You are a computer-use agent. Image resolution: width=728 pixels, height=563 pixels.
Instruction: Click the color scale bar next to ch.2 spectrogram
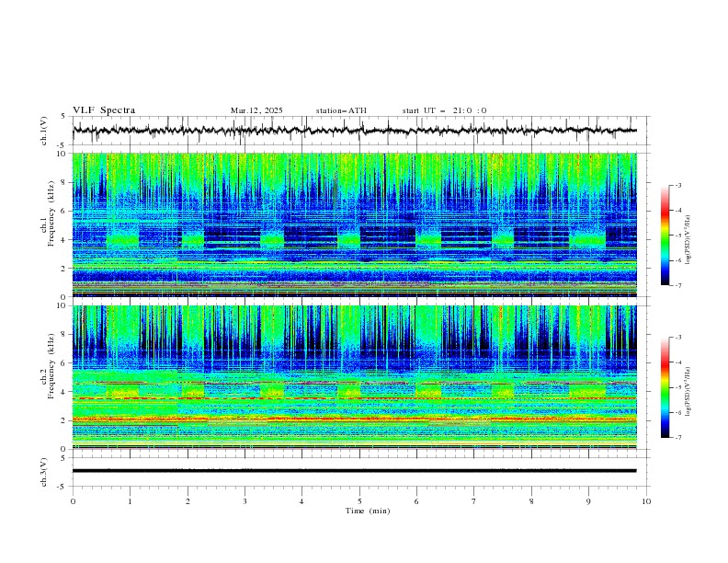[665, 387]
